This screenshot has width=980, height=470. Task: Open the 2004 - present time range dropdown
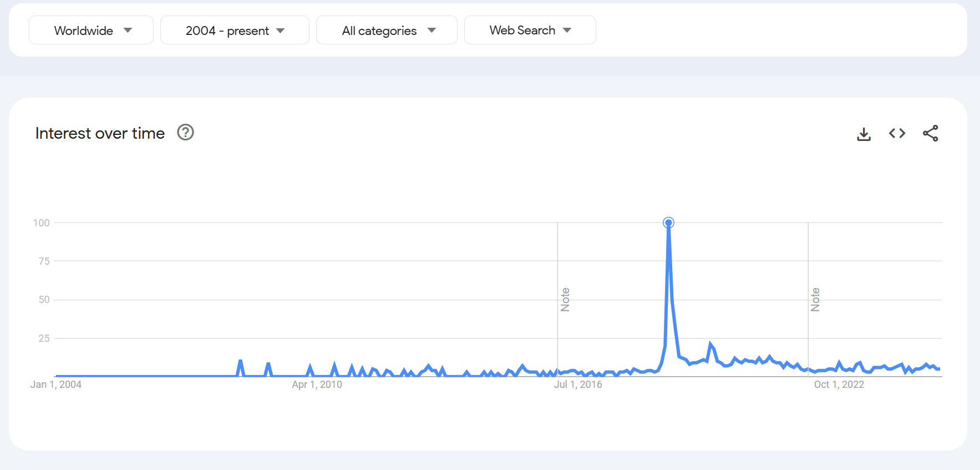[235, 31]
